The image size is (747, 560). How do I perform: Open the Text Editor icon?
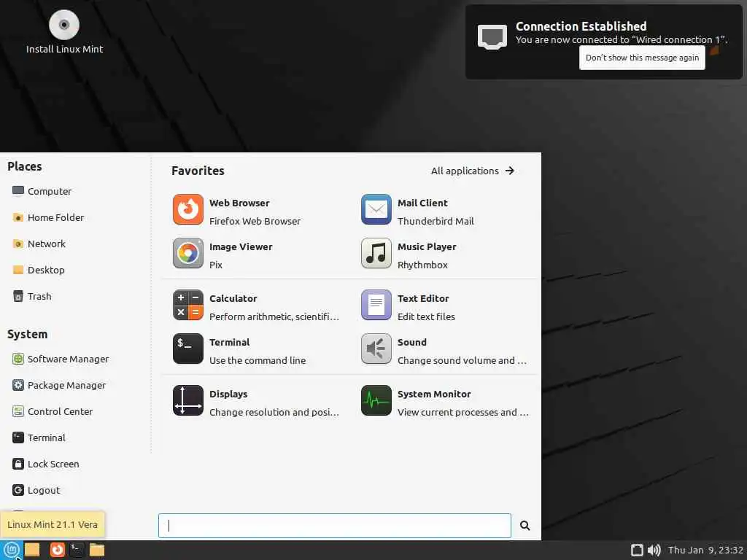[x=376, y=305]
